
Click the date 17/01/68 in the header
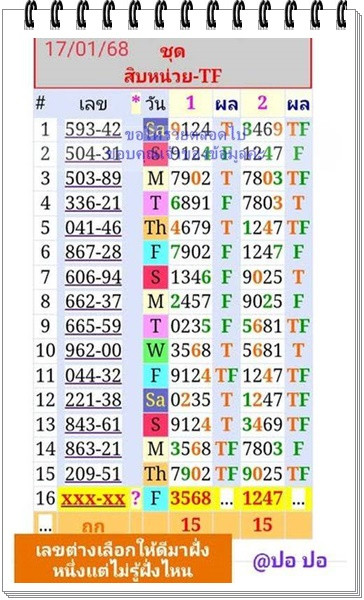click(87, 49)
